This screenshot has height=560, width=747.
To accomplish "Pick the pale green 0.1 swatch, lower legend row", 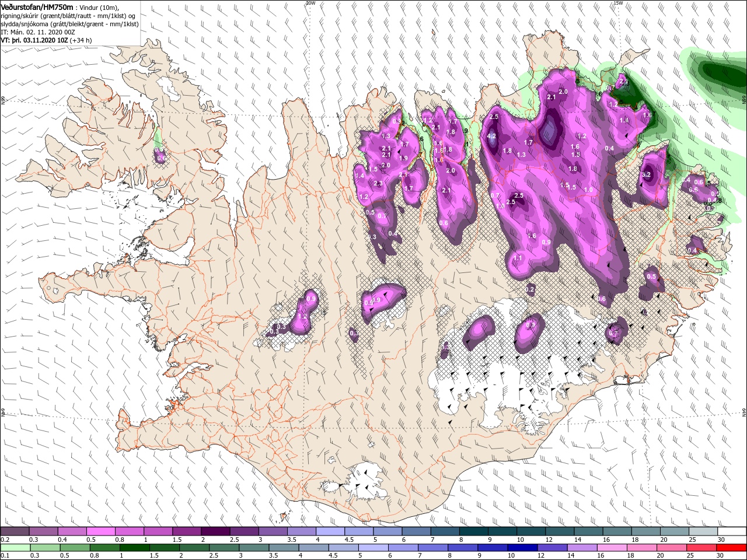I will click(x=15, y=547).
